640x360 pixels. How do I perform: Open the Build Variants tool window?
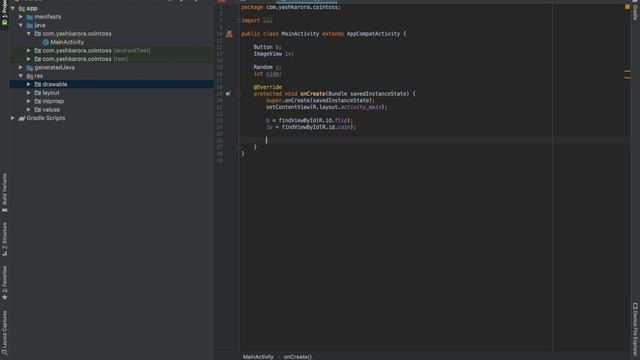point(4,192)
